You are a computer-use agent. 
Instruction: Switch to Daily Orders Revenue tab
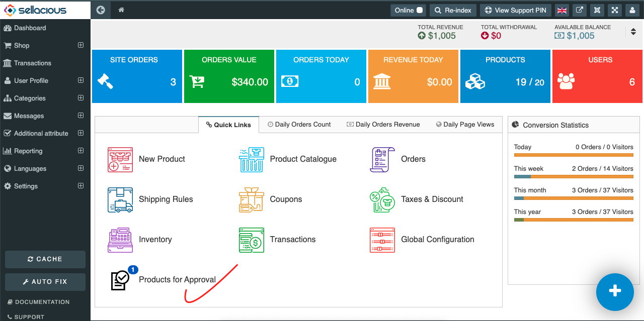pos(383,125)
